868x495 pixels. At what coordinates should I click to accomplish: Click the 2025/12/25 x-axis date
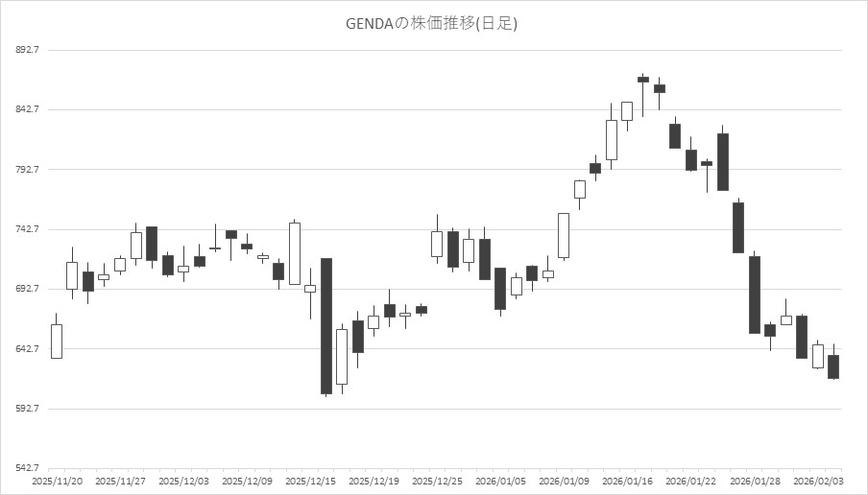tap(437, 480)
